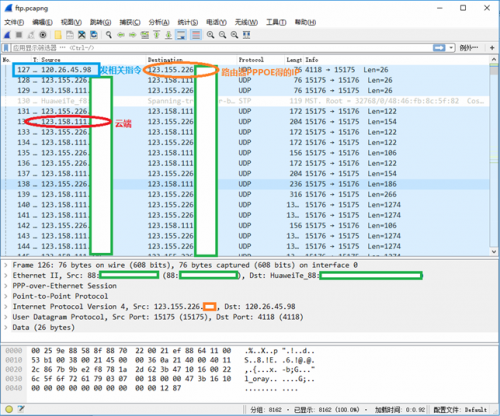Viewport: 500px width, 416px height.
Task: Expand the PPP-over-Ethernet Session tree item
Action: 6,286
